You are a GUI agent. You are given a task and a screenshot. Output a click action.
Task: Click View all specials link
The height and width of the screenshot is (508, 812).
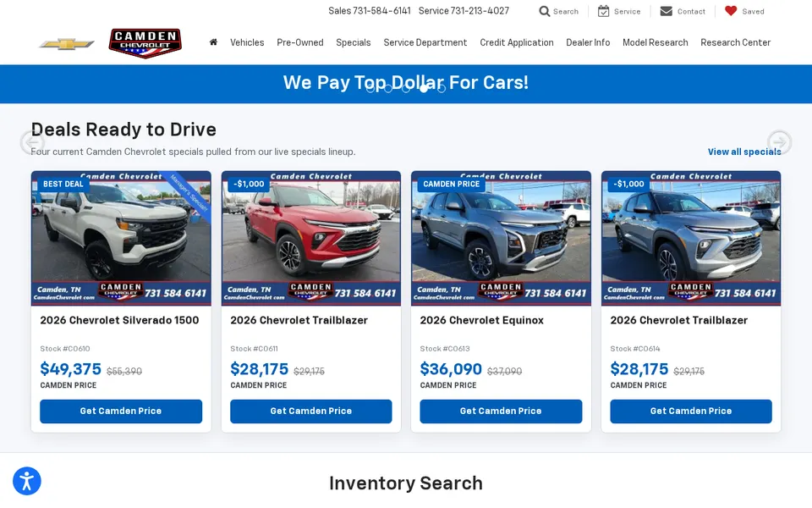tap(744, 152)
